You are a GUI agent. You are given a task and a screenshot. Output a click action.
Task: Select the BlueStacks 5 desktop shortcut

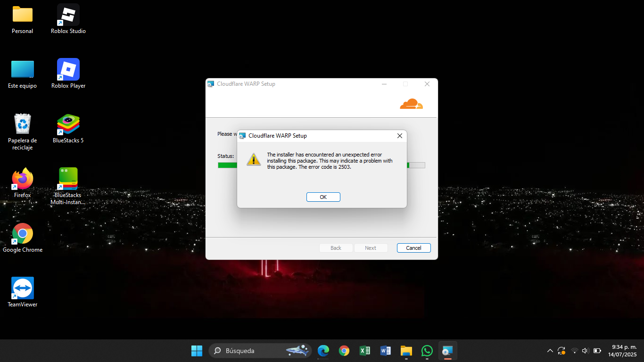pos(68,129)
